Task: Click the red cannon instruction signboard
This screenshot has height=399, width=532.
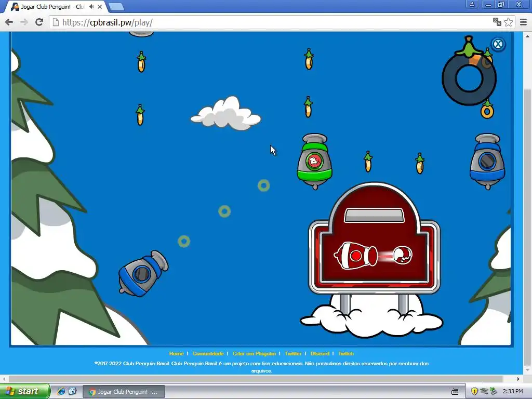Action: coord(374,239)
